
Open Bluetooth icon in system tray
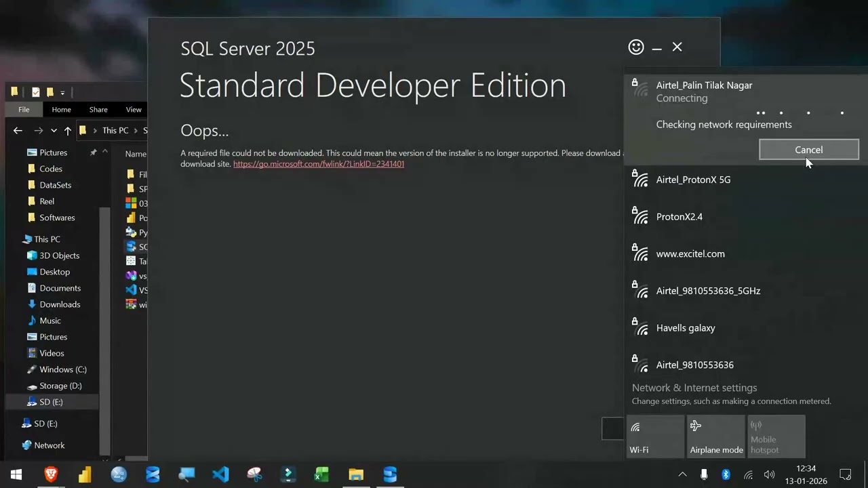pos(726,474)
